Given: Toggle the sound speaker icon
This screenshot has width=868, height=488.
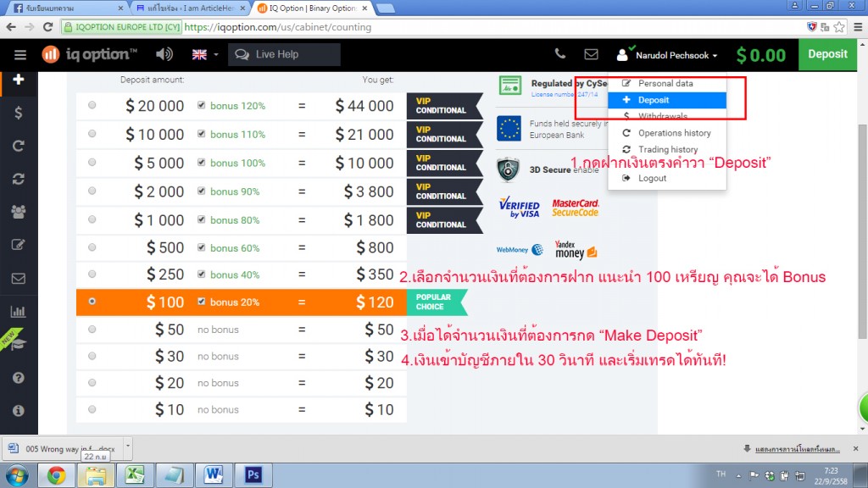Looking at the screenshot, I should tap(164, 54).
